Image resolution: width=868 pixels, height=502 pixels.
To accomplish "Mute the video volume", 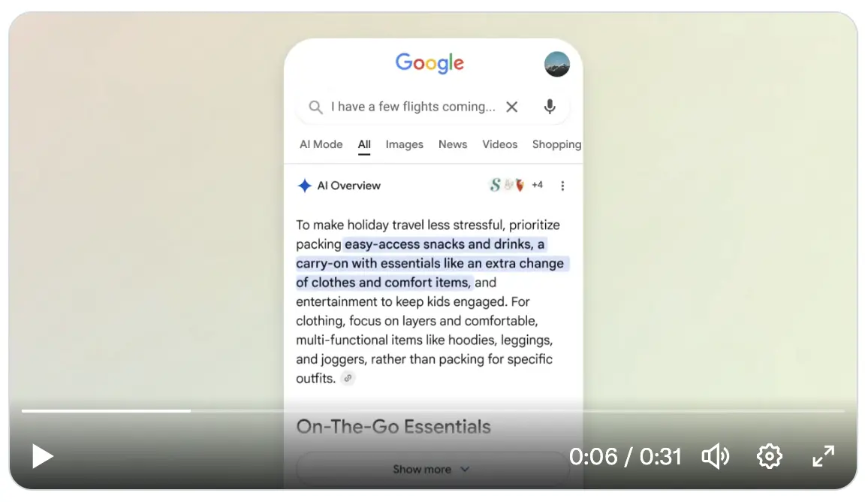I will (716, 457).
